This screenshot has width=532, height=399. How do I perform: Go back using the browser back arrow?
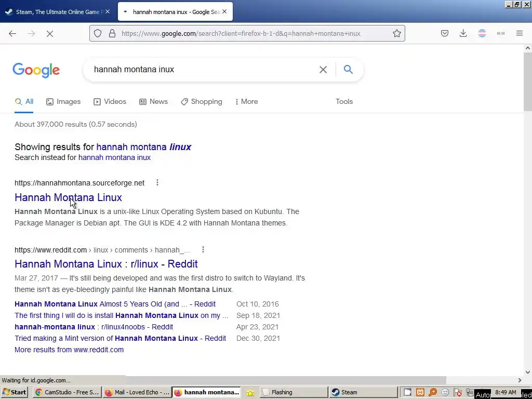click(x=12, y=33)
